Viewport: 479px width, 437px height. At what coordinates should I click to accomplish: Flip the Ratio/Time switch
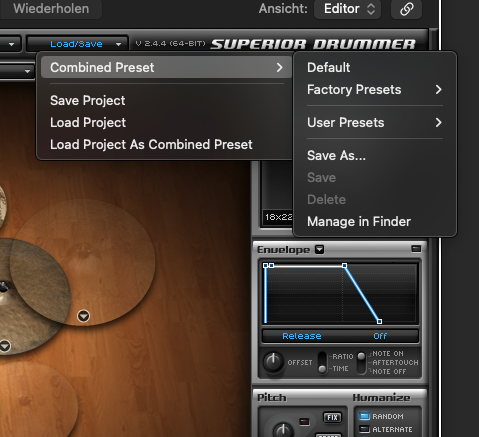(x=322, y=362)
